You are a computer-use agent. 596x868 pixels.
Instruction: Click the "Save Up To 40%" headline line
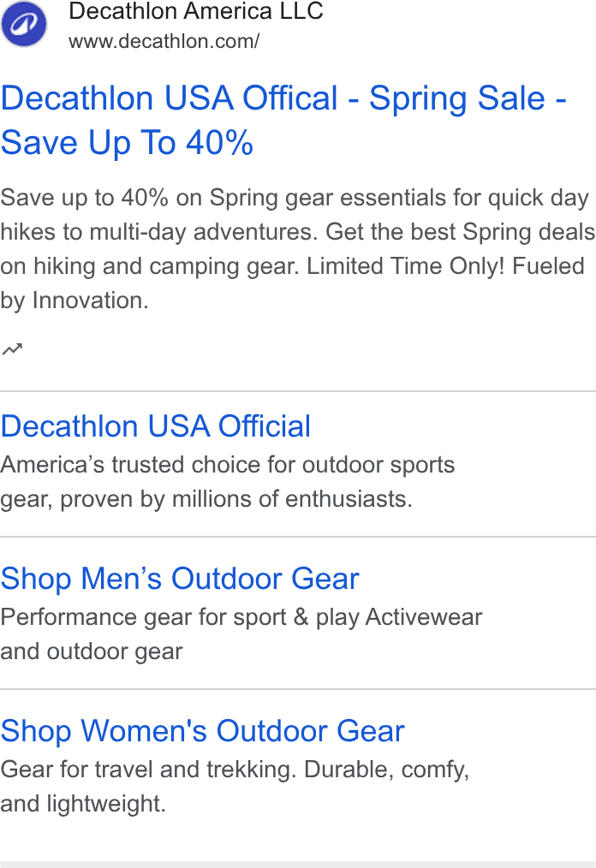click(127, 143)
